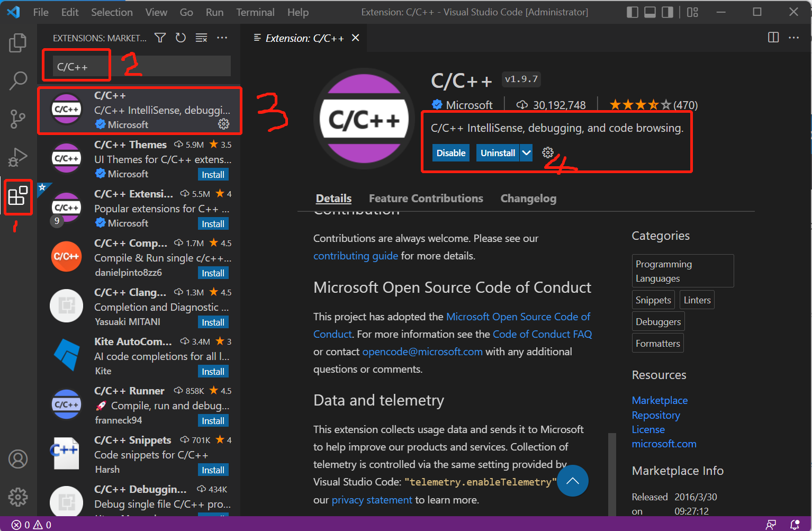
Task: Install the C/C++ Runner extension
Action: (x=213, y=420)
